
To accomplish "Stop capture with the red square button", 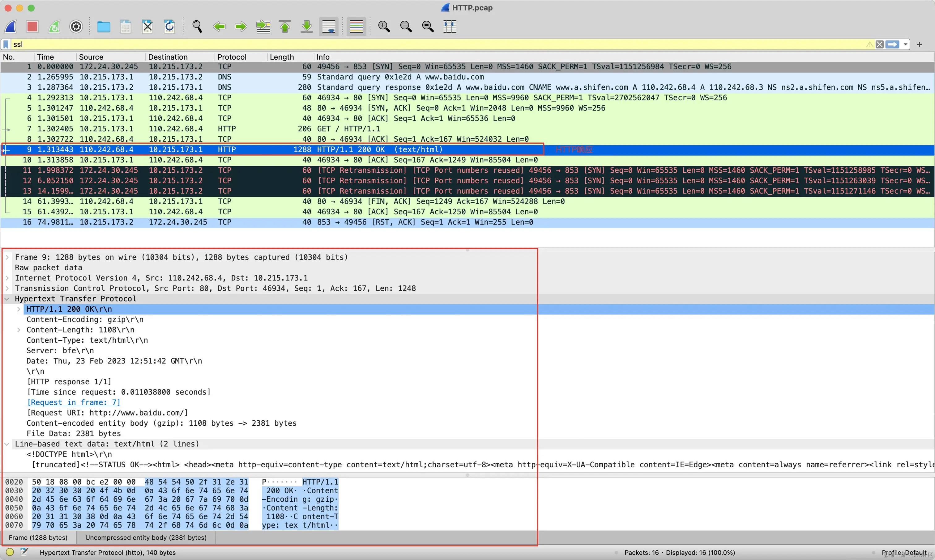I will [32, 27].
